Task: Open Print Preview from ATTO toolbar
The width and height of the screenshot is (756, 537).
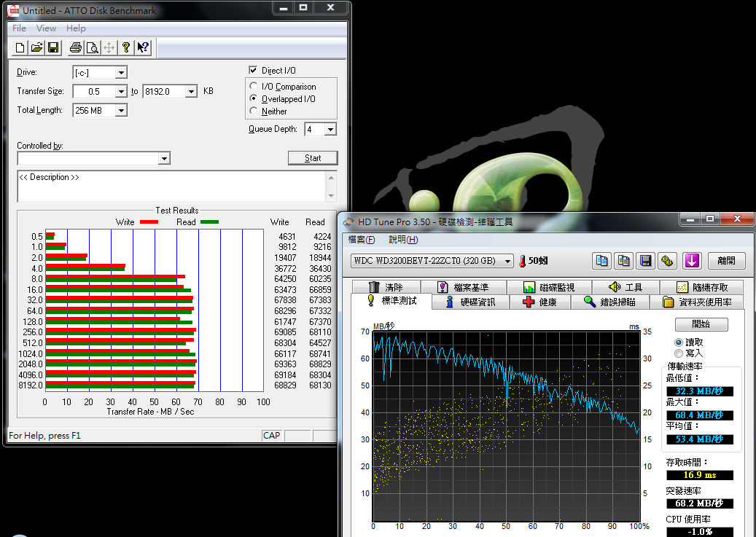Action: pos(92,48)
